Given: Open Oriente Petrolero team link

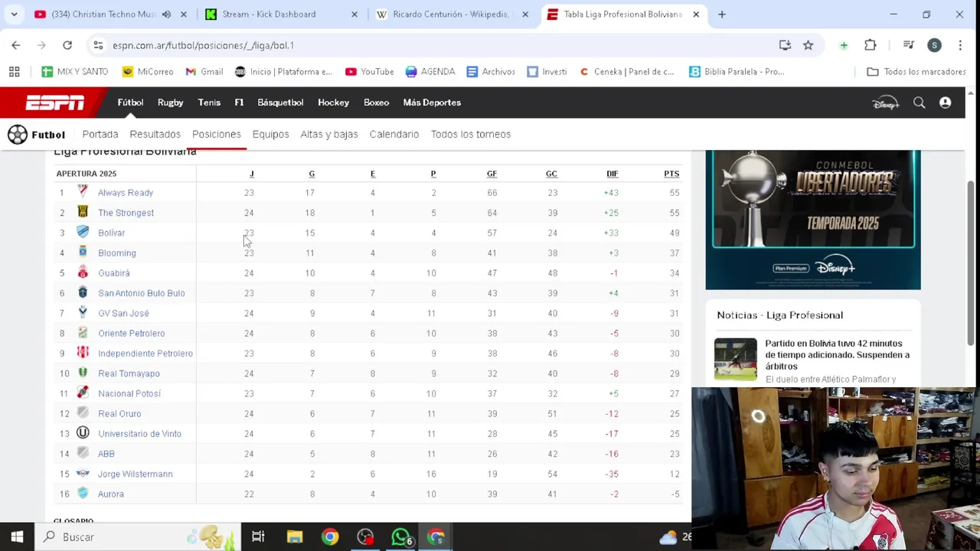Looking at the screenshot, I should tap(131, 333).
